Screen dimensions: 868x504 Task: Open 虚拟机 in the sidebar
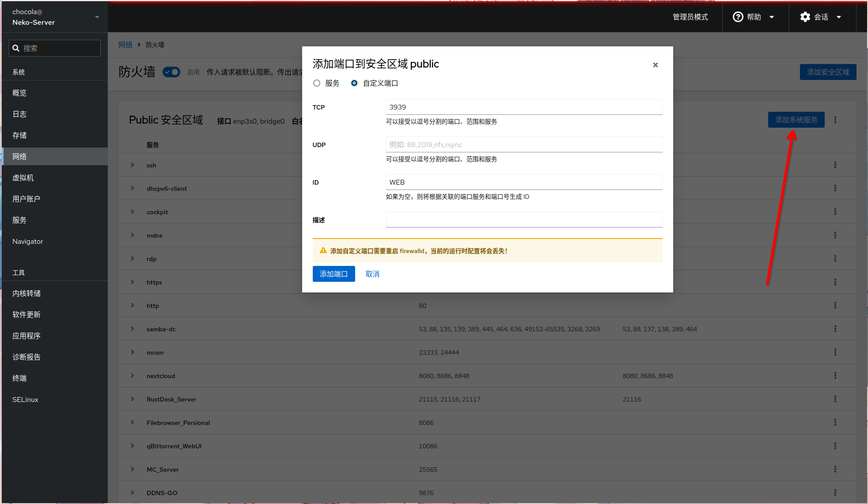[x=55, y=178]
